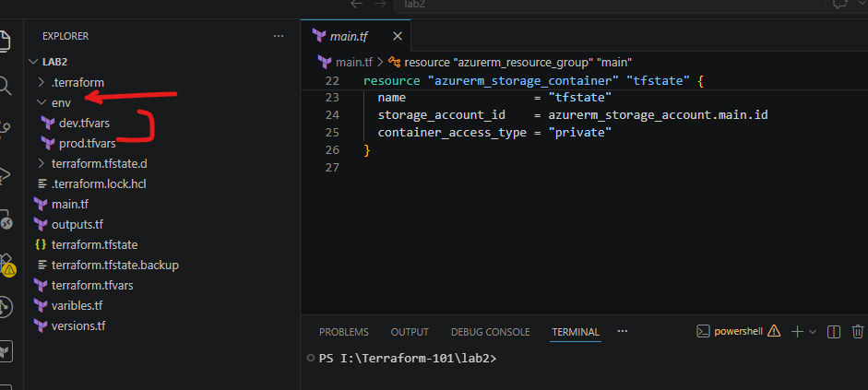Image resolution: width=868 pixels, height=390 pixels.
Task: Close the main.tf editor tab
Action: [x=398, y=37]
